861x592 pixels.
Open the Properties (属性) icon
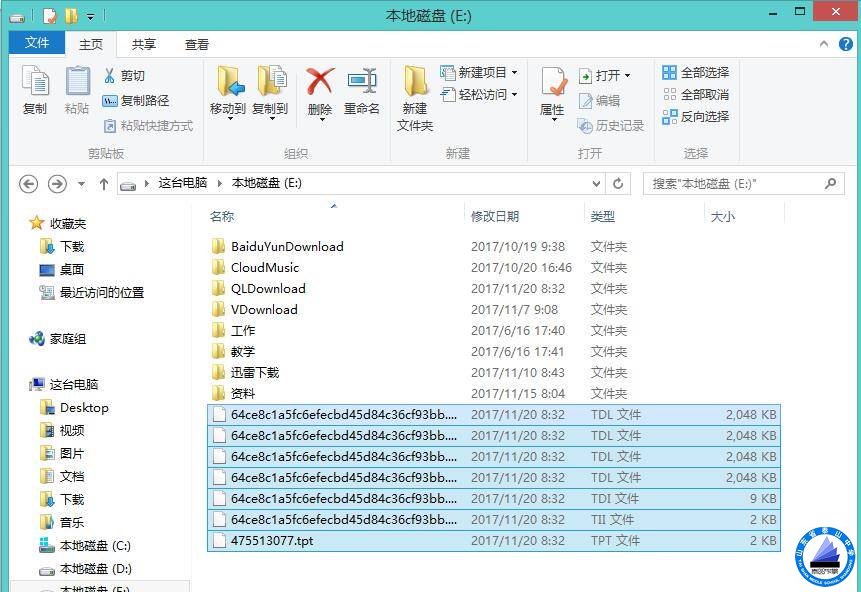point(552,84)
